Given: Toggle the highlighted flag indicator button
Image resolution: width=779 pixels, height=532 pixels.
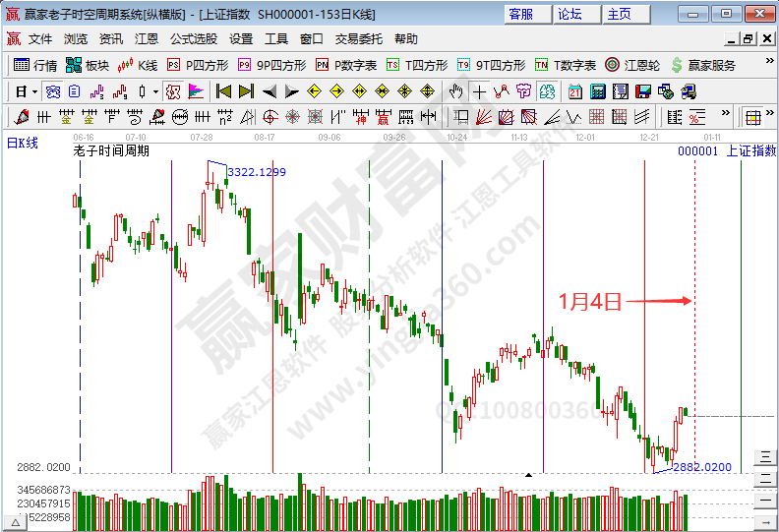Looking at the screenshot, I should 196,91.
